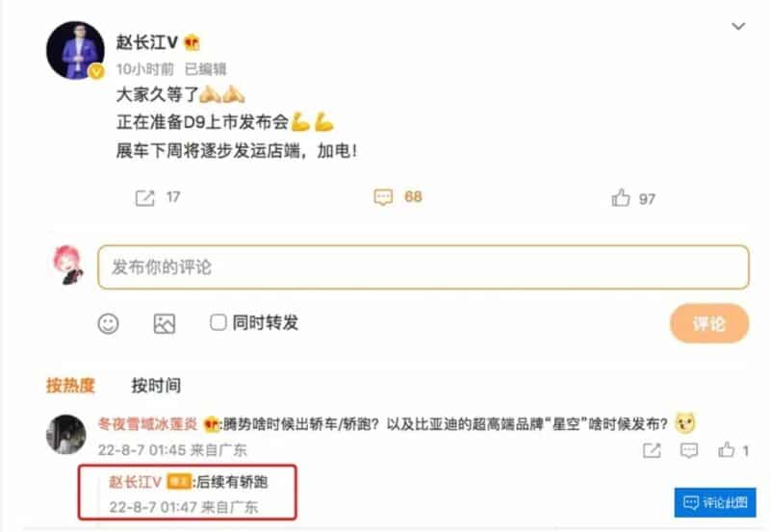Image resolution: width=770 pixels, height=532 pixels.
Task: Like the post with 97 likes
Action: pyautogui.click(x=621, y=198)
